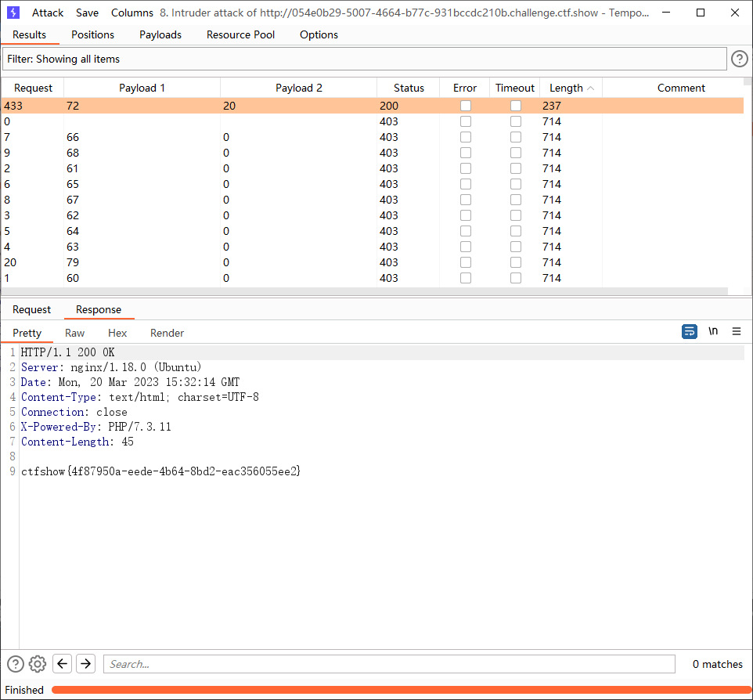The image size is (753, 700).
Task: Sort by the Length column header
Action: (x=571, y=88)
